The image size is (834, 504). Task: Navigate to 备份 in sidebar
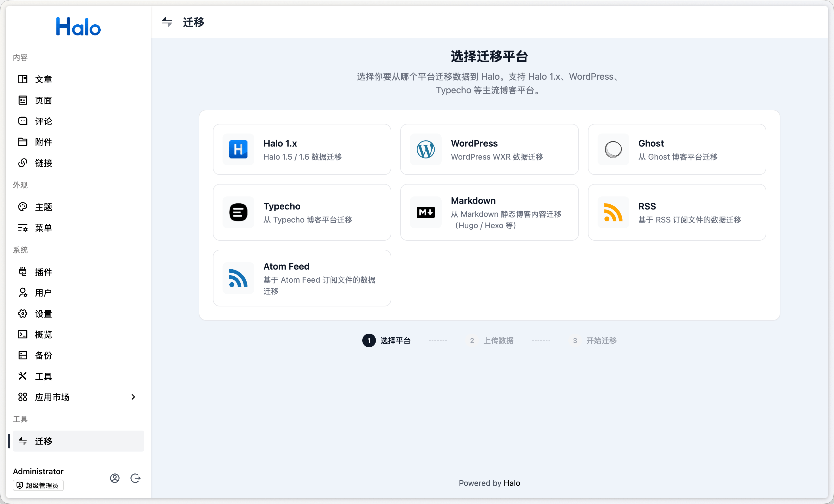pyautogui.click(x=43, y=355)
